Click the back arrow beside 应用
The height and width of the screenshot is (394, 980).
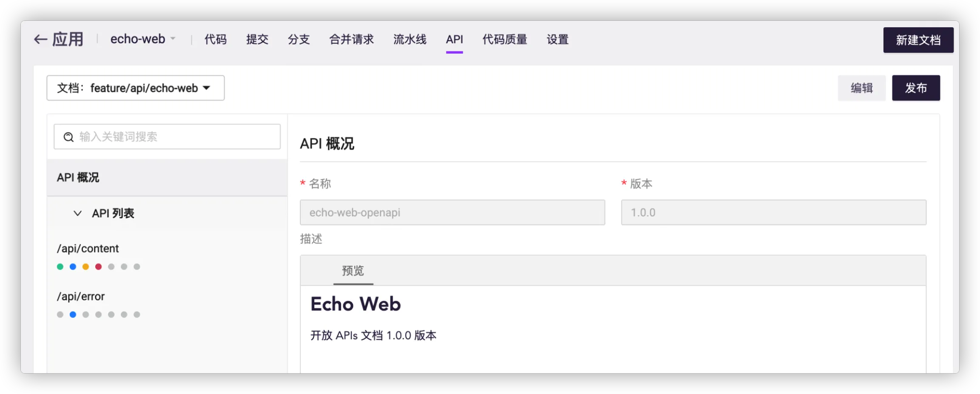pos(40,40)
